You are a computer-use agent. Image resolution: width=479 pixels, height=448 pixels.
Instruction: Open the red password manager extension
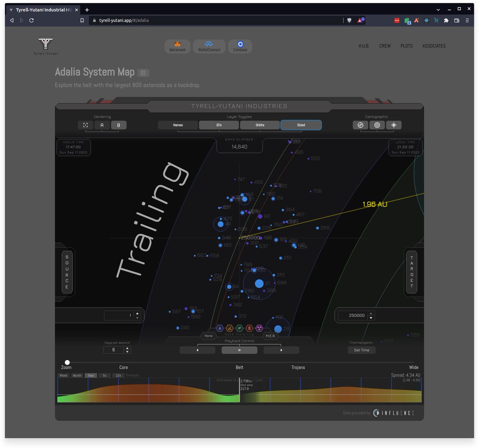point(397,20)
